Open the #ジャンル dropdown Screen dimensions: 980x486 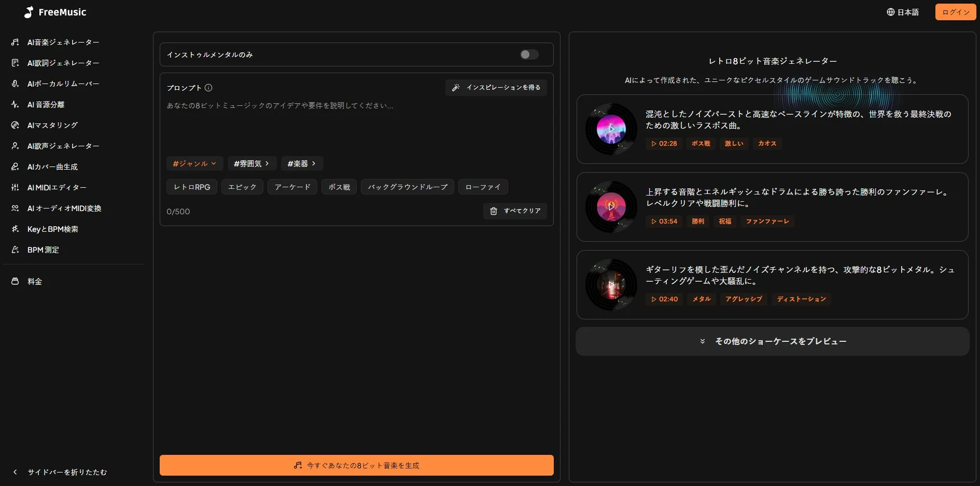(x=194, y=163)
